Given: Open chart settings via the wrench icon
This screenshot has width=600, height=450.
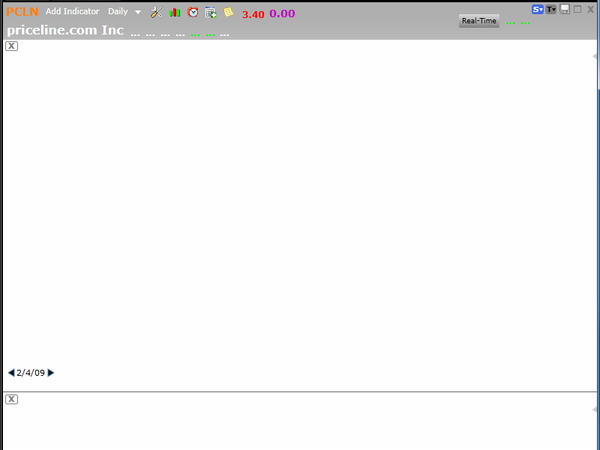Looking at the screenshot, I should click(x=156, y=12).
